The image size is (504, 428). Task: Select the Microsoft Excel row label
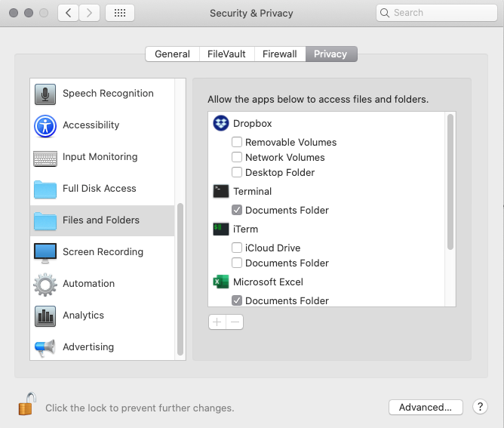coord(268,282)
